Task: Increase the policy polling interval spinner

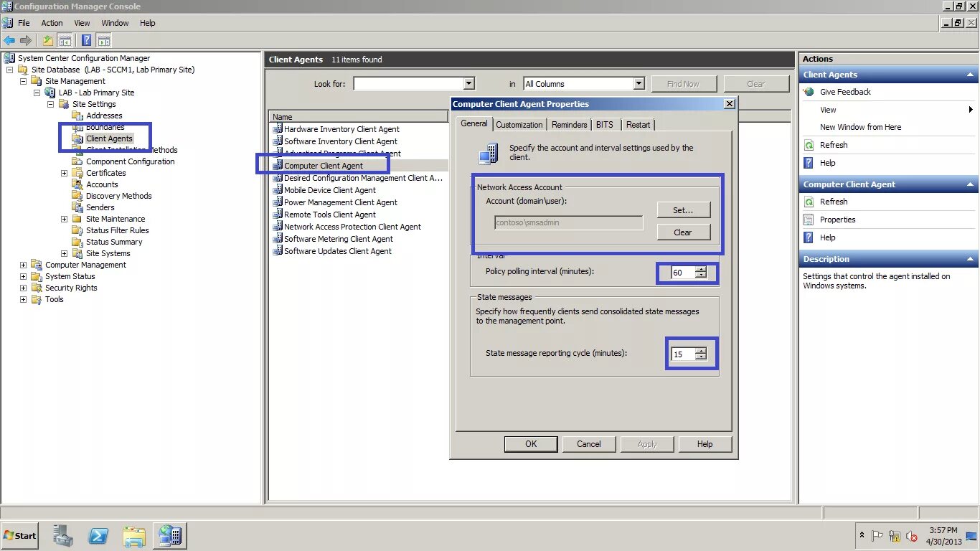Action: click(701, 270)
